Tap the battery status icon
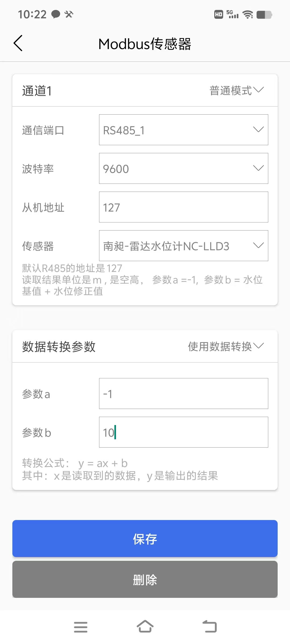Viewport: 290px width, 644px height. point(264,14)
